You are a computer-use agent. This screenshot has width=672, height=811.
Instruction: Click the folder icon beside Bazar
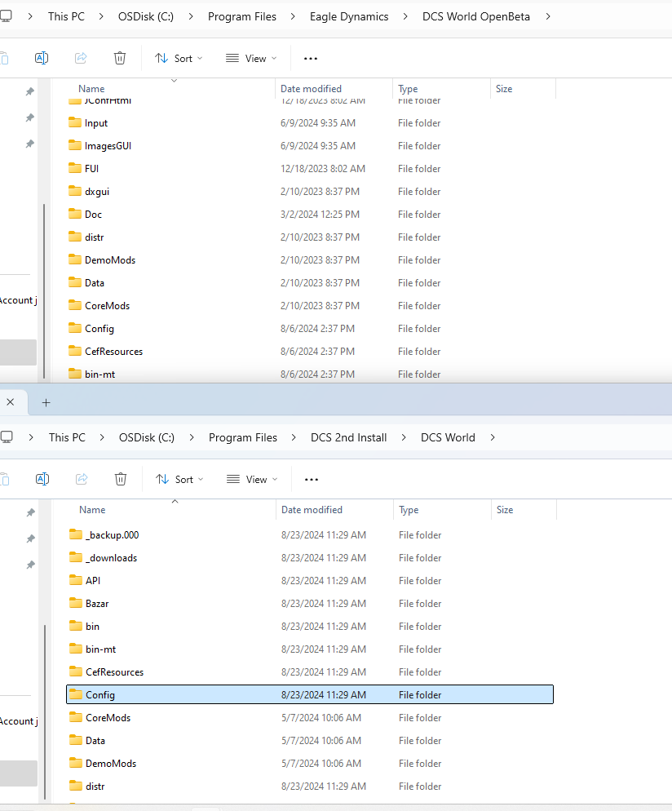tap(76, 603)
